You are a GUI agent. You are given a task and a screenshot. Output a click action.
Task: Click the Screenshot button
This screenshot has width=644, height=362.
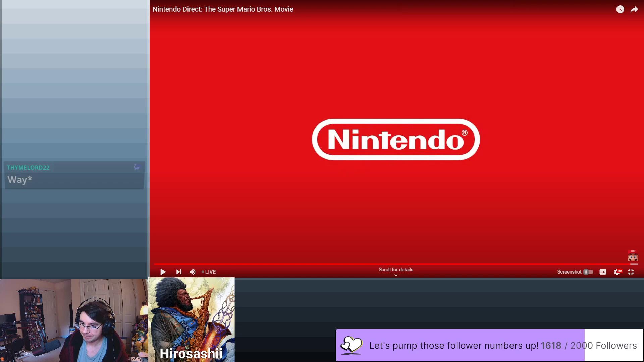coord(569,272)
